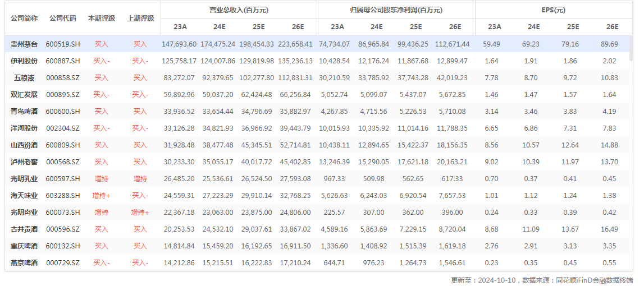The image size is (644, 286).
Task: Click 燕京啤酒 revenue 17,210.24
Action: pyautogui.click(x=295, y=262)
